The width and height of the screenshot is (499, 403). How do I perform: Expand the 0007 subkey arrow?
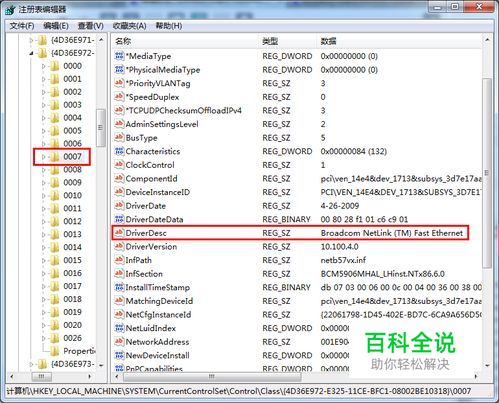[44, 157]
